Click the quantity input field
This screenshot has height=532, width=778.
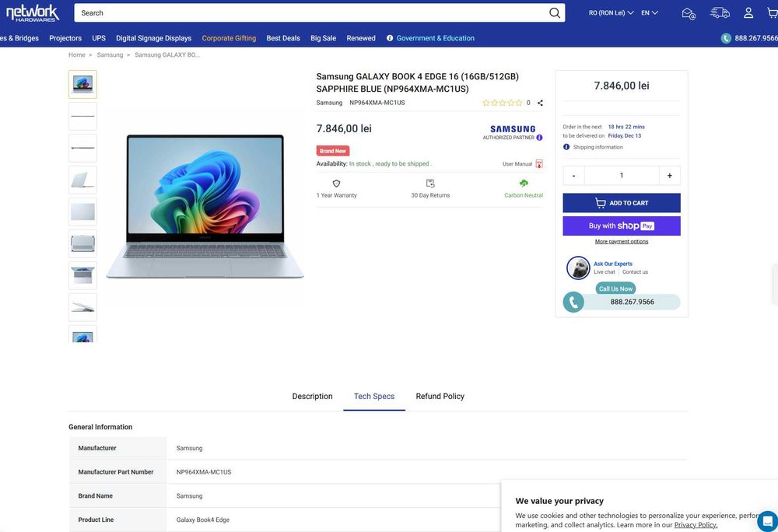pos(622,176)
